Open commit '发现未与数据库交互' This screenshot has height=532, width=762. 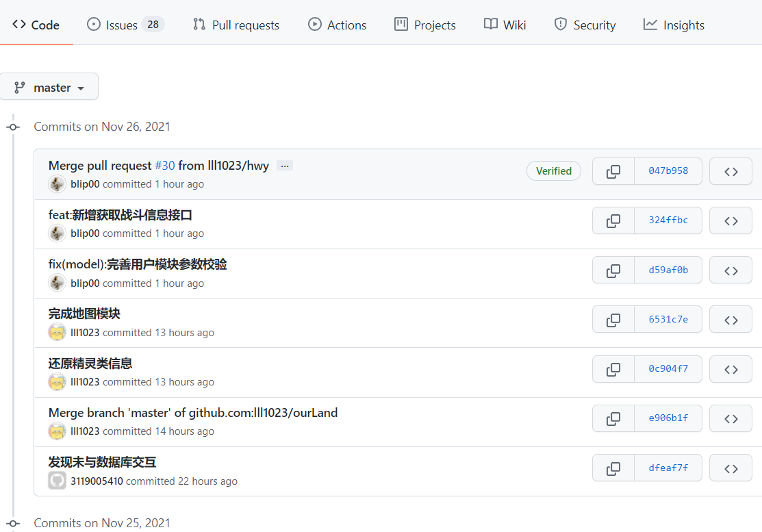click(x=102, y=462)
